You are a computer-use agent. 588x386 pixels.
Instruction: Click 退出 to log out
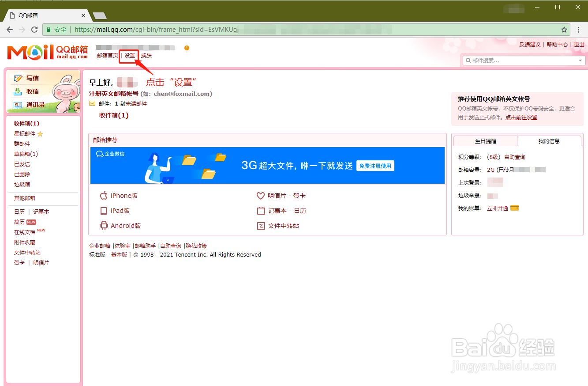pos(579,45)
